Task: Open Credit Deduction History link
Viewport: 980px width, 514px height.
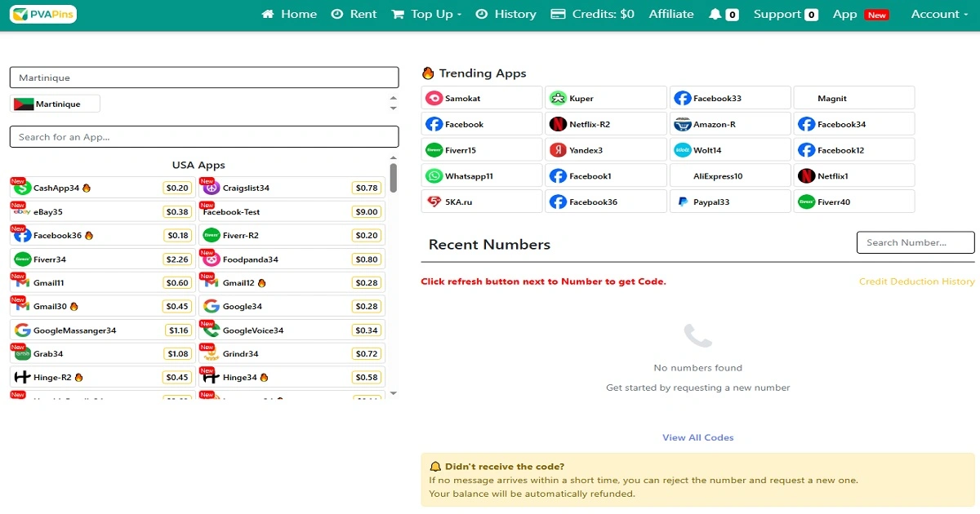Action: tap(916, 281)
